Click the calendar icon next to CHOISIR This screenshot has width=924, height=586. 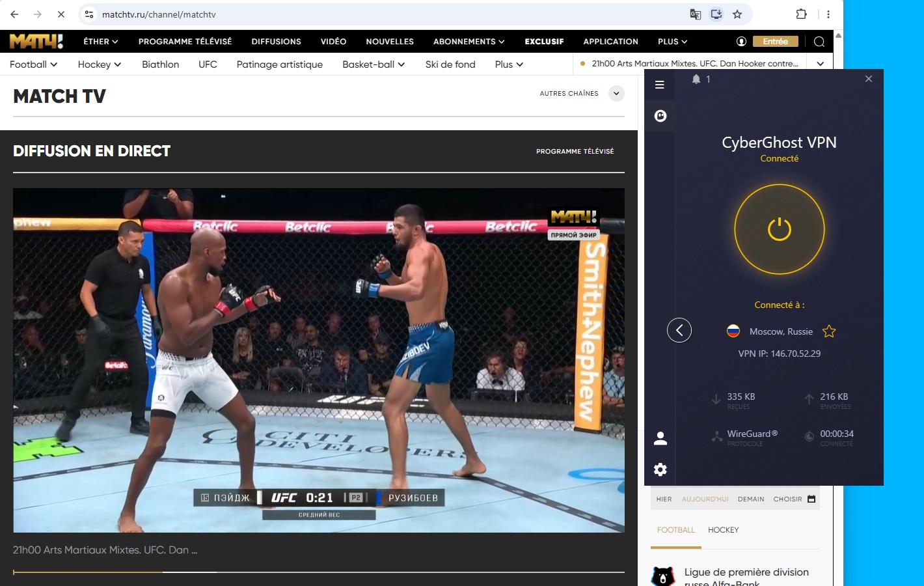pos(811,499)
